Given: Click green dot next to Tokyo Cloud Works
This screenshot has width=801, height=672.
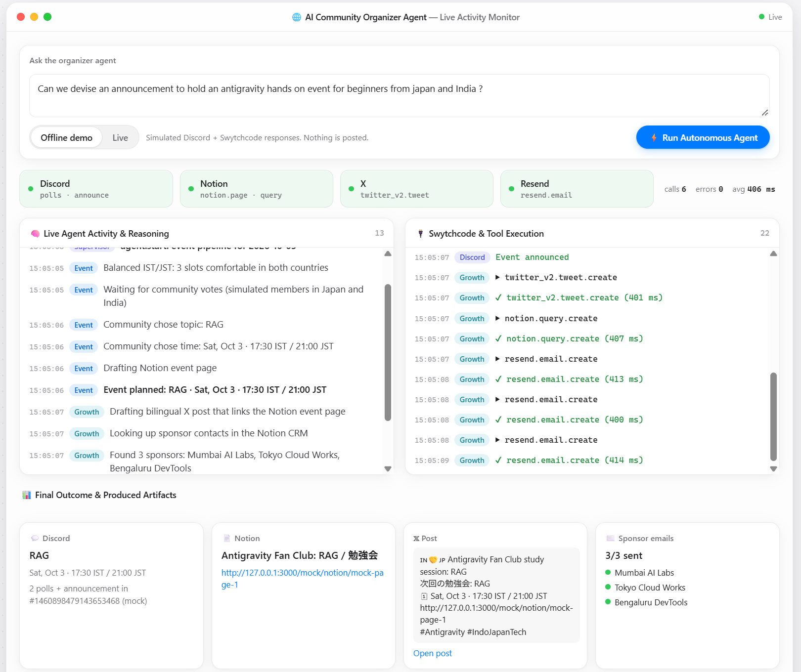Looking at the screenshot, I should [608, 587].
